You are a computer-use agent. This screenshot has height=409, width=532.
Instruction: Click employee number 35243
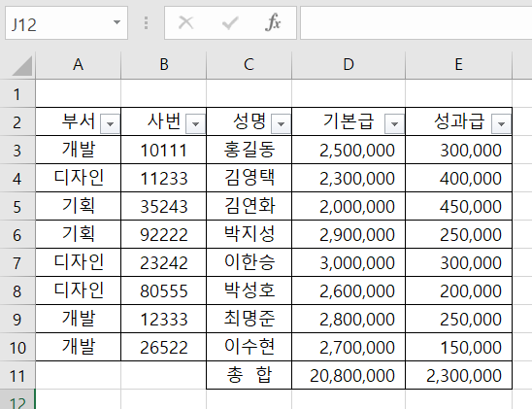[164, 206]
